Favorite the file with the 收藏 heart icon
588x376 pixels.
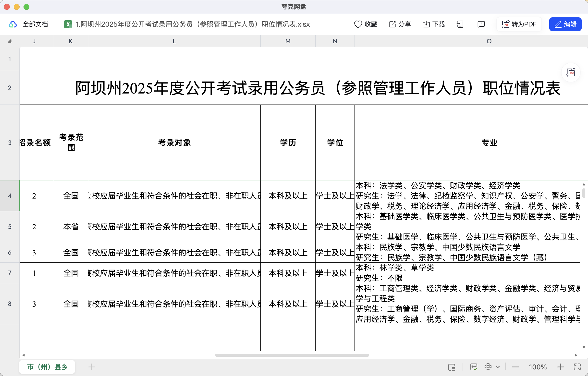click(366, 24)
